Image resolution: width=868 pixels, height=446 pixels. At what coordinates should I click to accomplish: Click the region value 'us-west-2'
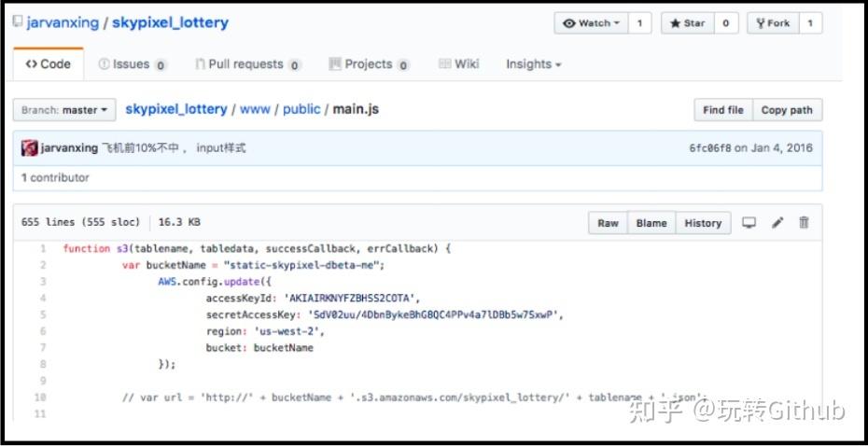click(x=287, y=331)
